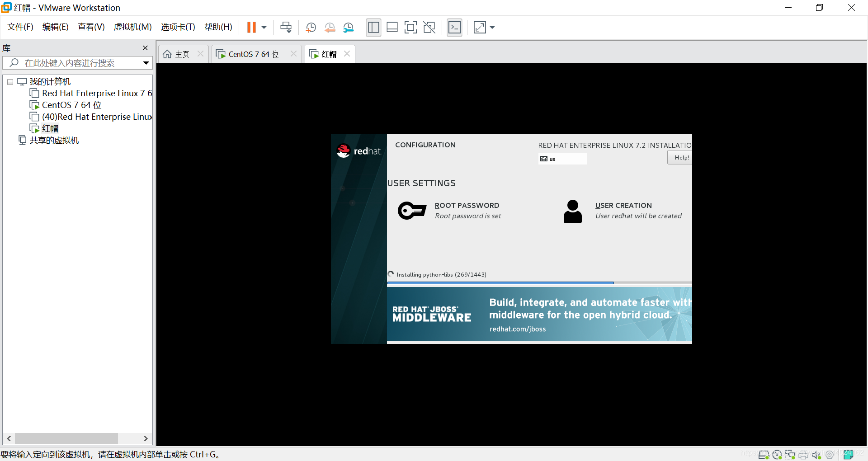
Task: Click the printer status icon
Action: coord(803,455)
